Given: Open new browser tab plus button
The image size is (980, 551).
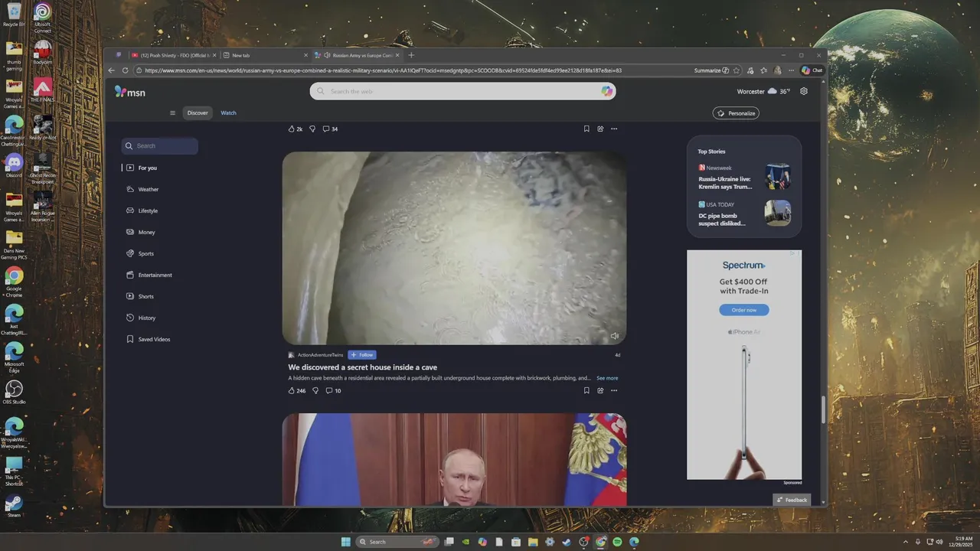Looking at the screenshot, I should (411, 55).
